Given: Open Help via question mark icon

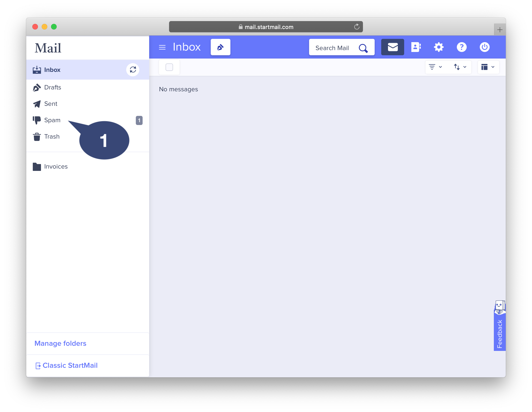Looking at the screenshot, I should (462, 47).
